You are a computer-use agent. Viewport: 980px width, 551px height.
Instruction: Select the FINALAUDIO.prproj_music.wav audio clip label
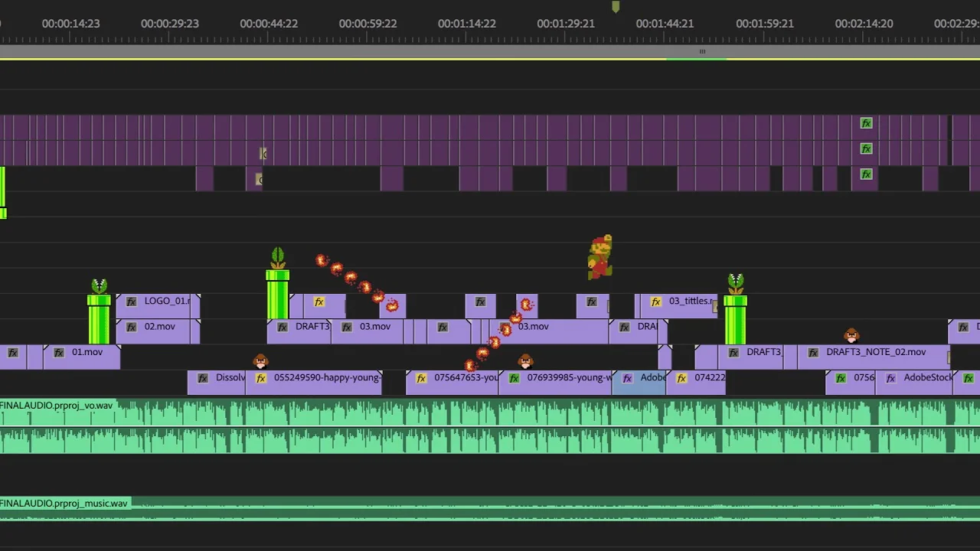coord(64,504)
